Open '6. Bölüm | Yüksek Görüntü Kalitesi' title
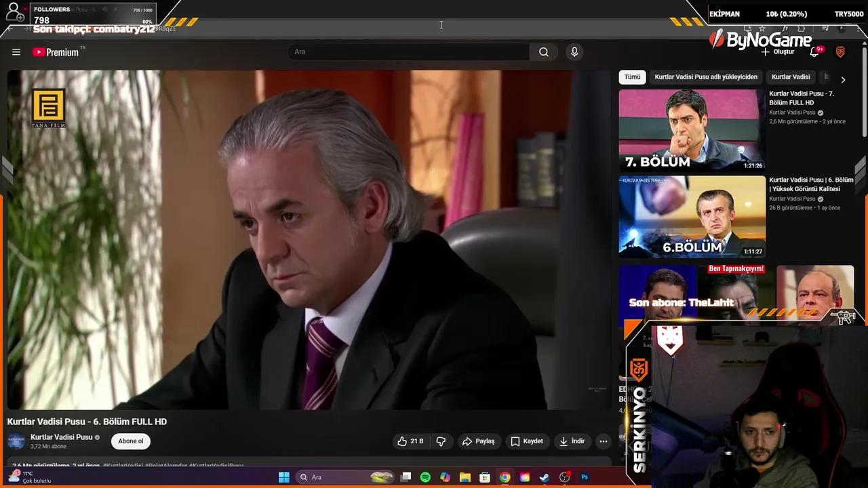 [x=811, y=184]
